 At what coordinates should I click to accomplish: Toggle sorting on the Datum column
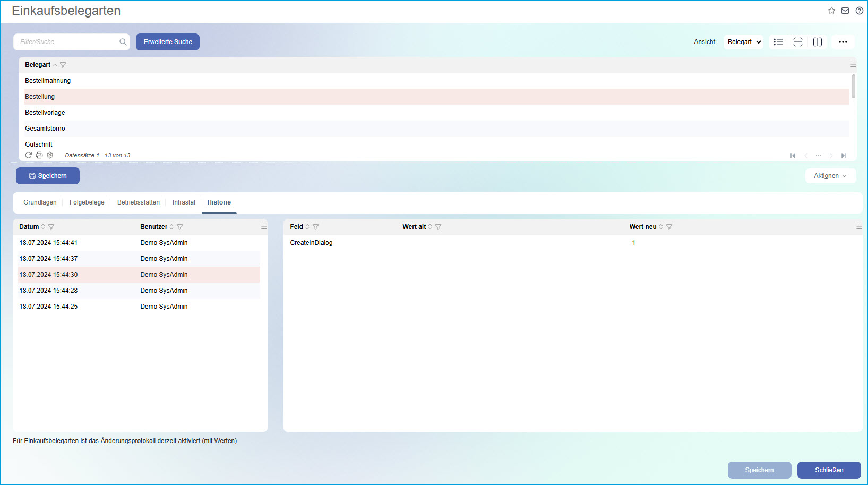[43, 227]
